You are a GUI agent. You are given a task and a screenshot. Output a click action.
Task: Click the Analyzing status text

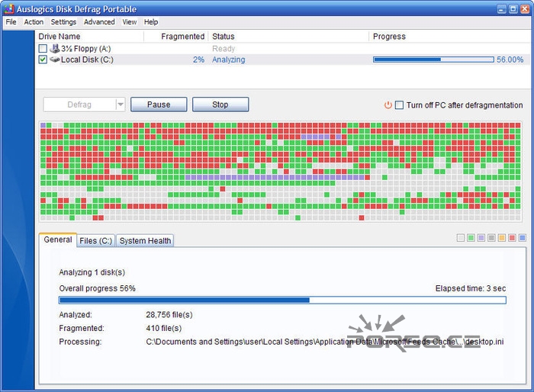click(229, 59)
